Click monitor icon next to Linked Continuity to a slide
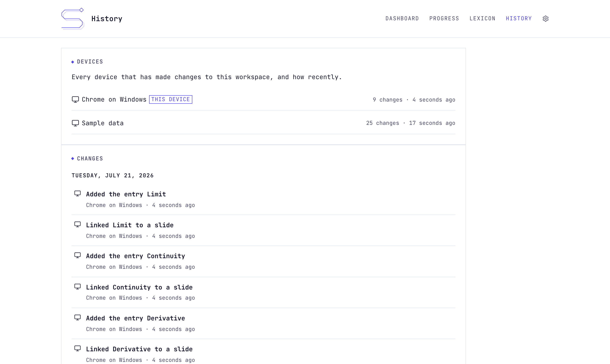Viewport: 610px width, 364px height. [78, 287]
